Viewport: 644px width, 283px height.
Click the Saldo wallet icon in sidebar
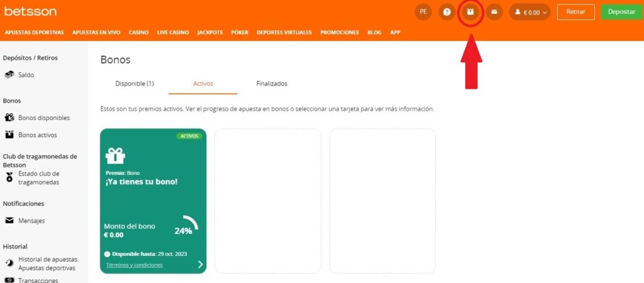[9, 75]
